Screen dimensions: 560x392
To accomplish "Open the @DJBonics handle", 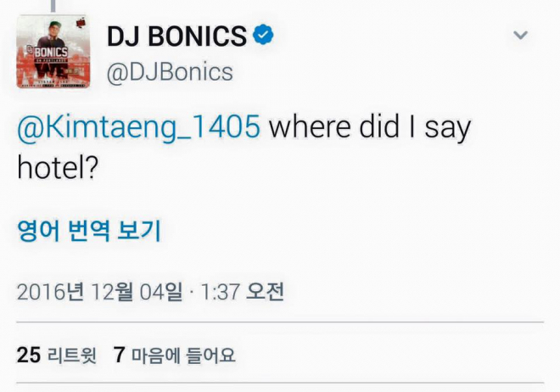I will (x=169, y=72).
